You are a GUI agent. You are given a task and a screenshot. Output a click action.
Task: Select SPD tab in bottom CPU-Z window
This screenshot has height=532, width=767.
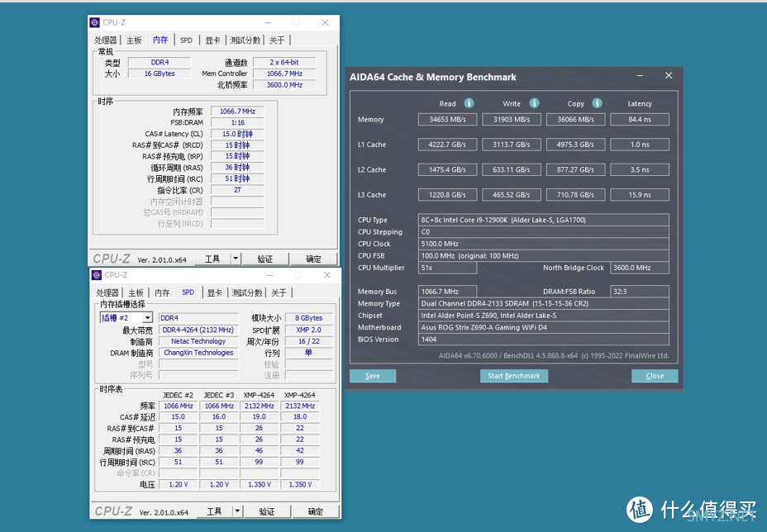pyautogui.click(x=188, y=292)
